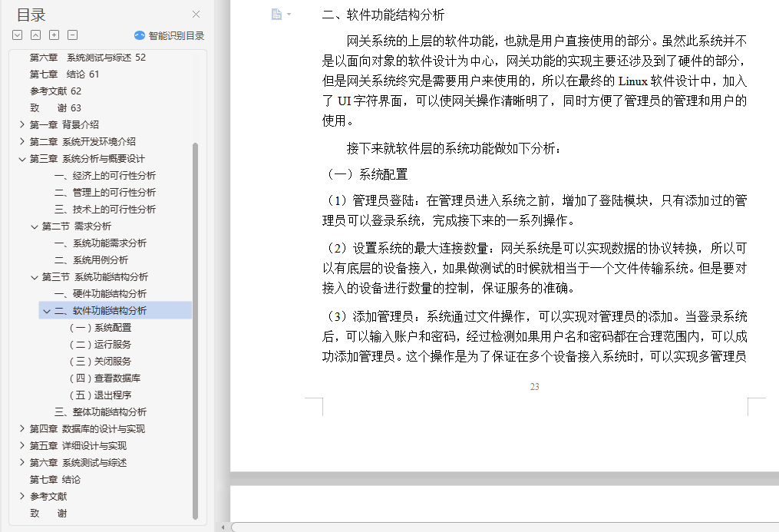
Task: Expand 参考文献 outline node
Action: (x=21, y=496)
